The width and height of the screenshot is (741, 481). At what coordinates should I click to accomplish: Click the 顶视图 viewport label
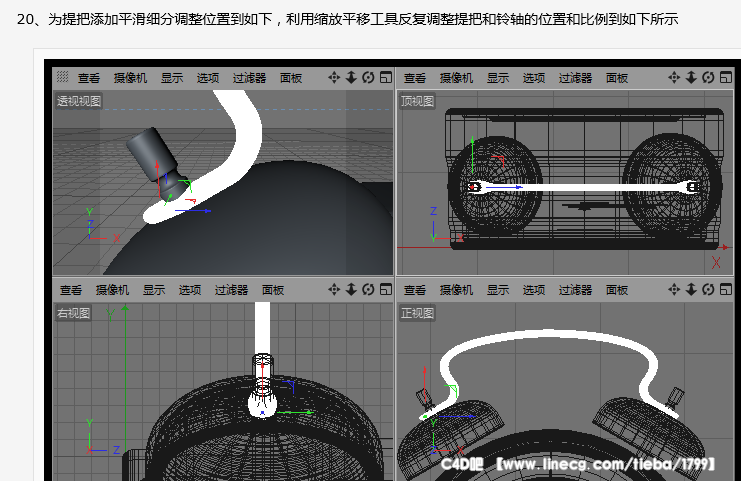click(x=417, y=101)
